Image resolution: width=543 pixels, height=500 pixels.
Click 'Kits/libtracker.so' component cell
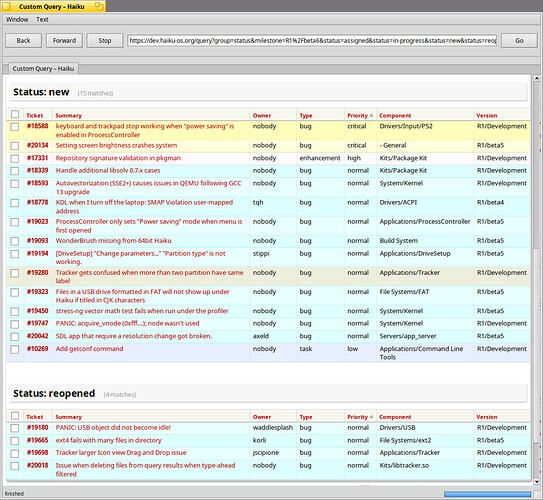click(404, 465)
